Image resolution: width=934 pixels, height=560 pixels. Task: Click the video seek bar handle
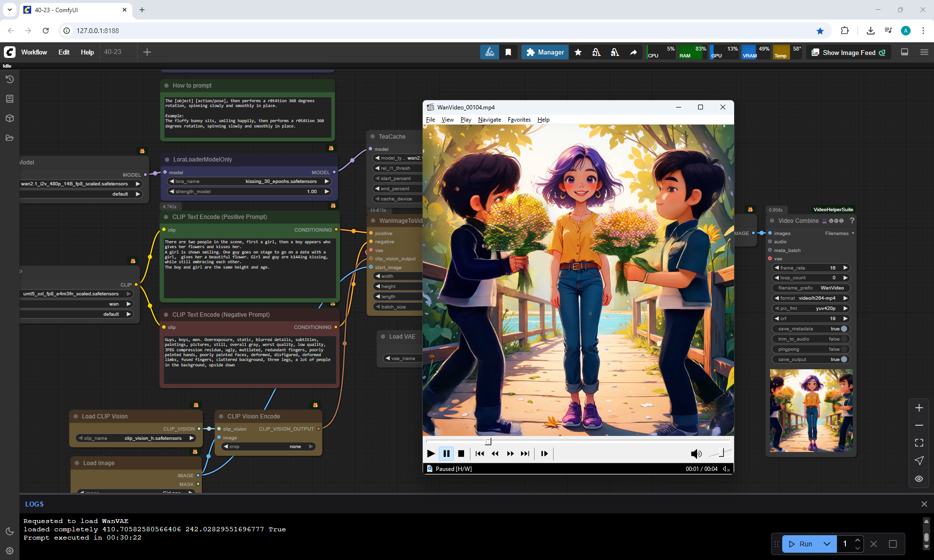coord(488,441)
